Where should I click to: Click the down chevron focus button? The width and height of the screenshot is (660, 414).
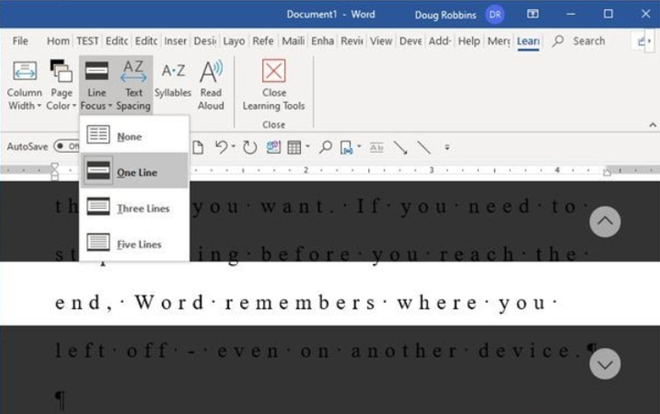(x=605, y=364)
